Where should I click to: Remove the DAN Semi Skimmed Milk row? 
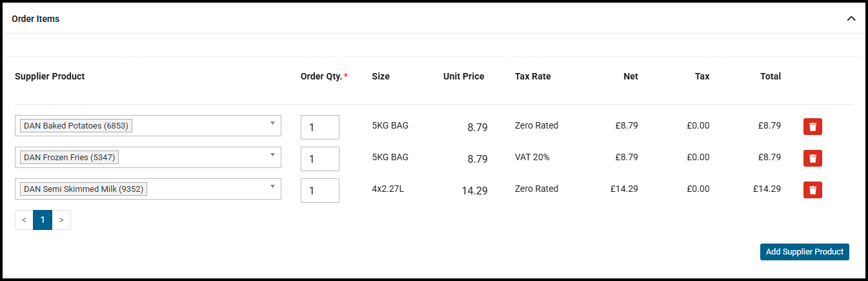point(812,190)
